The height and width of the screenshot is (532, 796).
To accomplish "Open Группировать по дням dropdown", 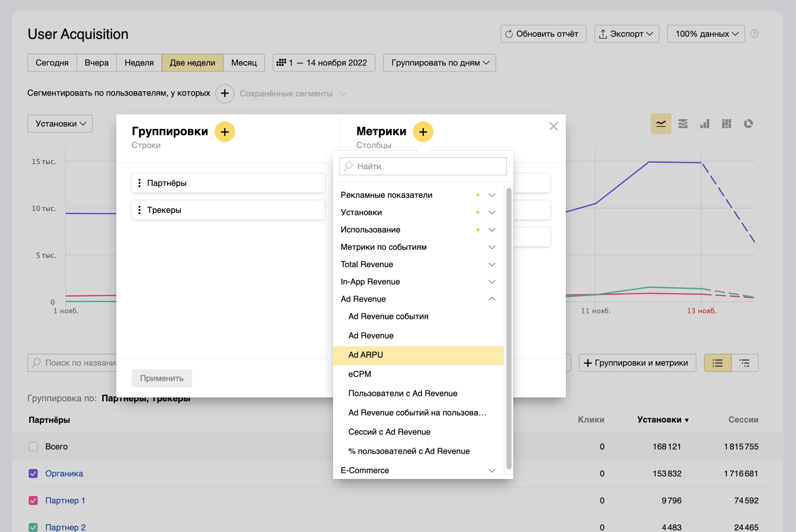I will point(439,63).
